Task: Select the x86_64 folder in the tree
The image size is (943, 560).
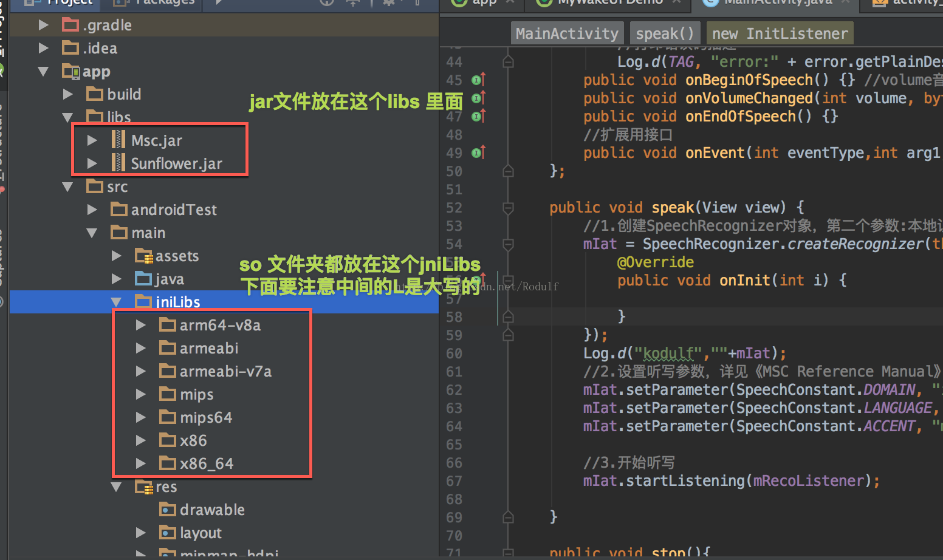Action: (207, 463)
